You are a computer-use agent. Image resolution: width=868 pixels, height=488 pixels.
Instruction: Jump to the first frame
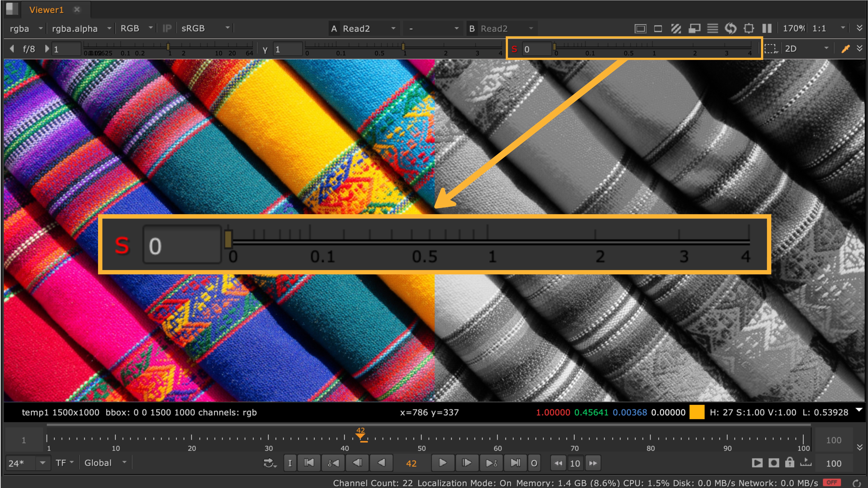309,463
